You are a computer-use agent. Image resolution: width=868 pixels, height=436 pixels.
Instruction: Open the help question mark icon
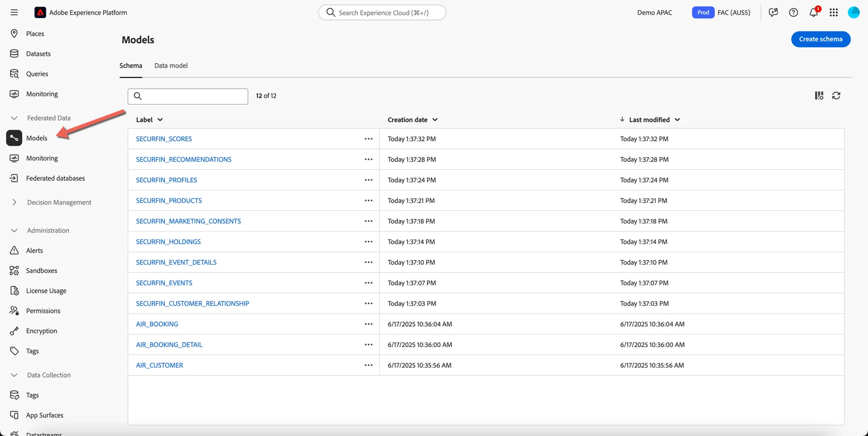click(794, 13)
